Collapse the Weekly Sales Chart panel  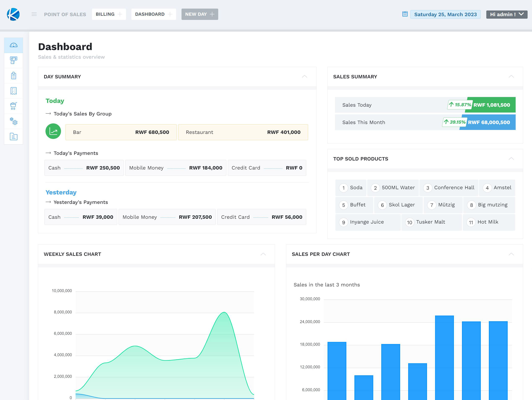[x=263, y=254]
